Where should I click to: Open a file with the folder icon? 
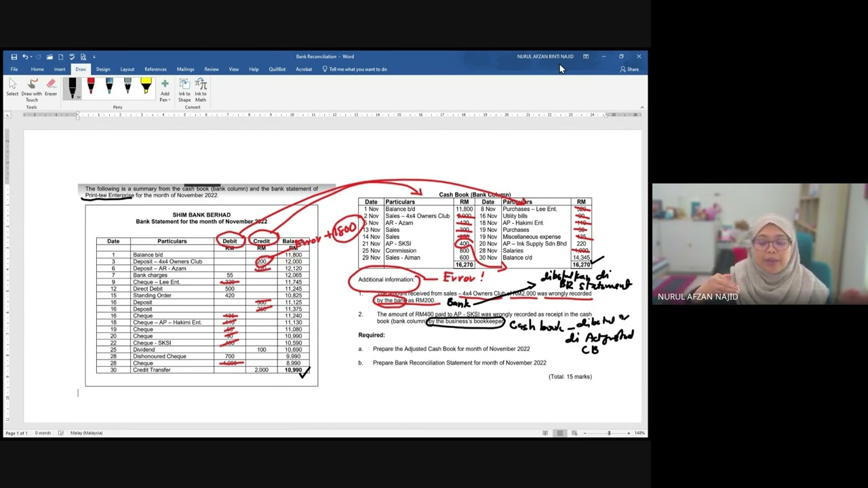tap(50, 57)
